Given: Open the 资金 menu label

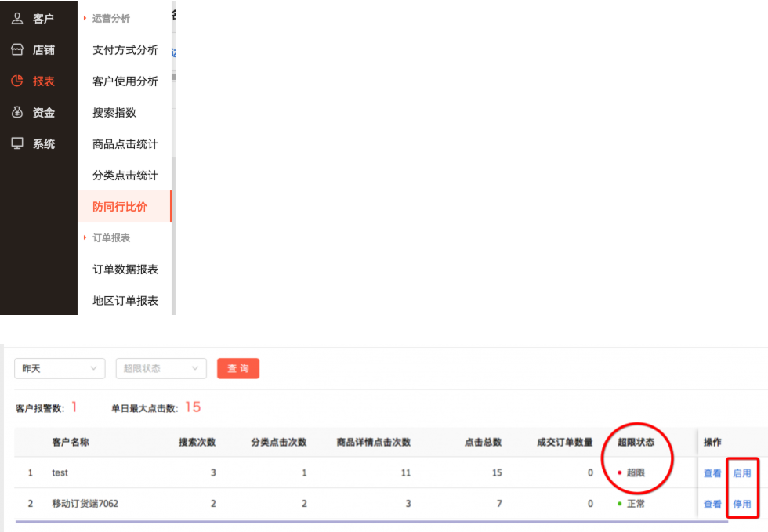Looking at the screenshot, I should [x=44, y=113].
